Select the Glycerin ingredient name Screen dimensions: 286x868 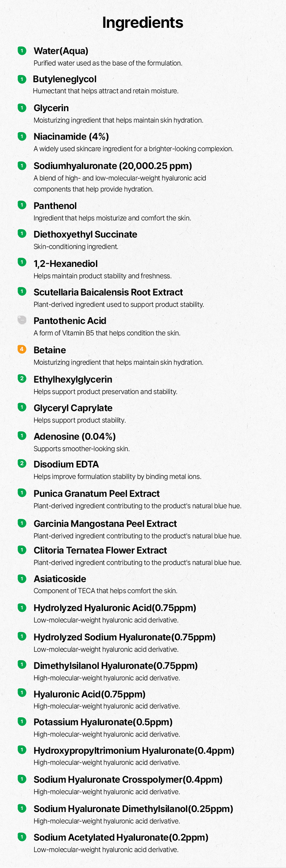pos(51,108)
